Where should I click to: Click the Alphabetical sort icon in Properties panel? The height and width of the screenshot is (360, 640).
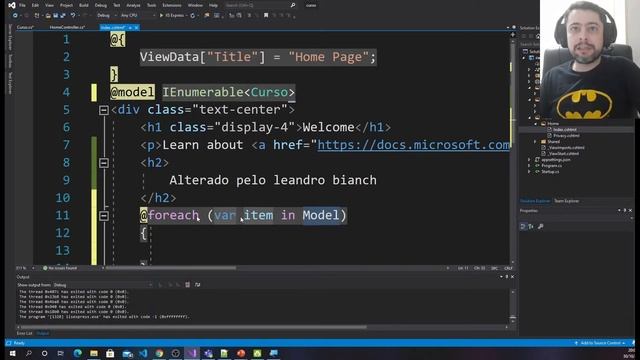click(531, 226)
